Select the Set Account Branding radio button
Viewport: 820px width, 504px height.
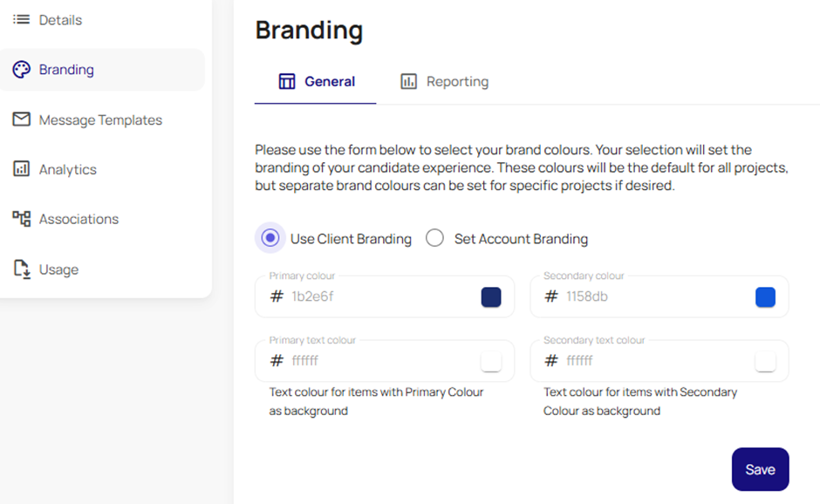click(x=434, y=238)
